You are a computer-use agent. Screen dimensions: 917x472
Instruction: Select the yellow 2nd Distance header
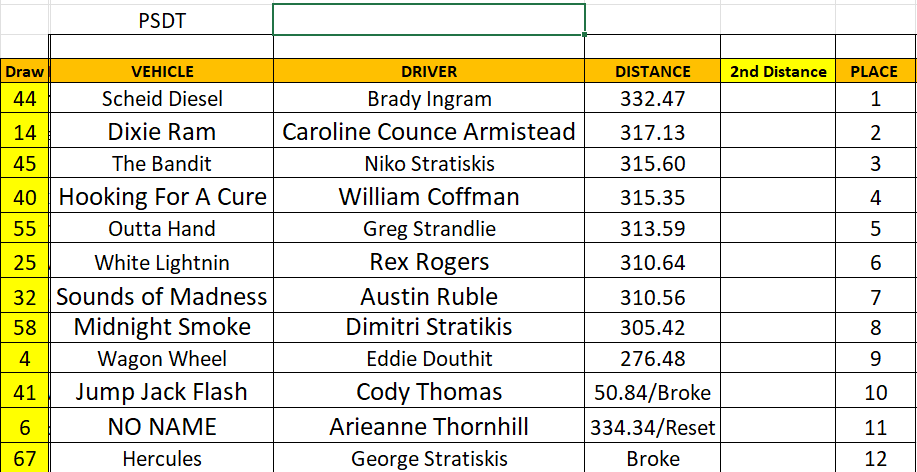pyautogui.click(x=778, y=71)
